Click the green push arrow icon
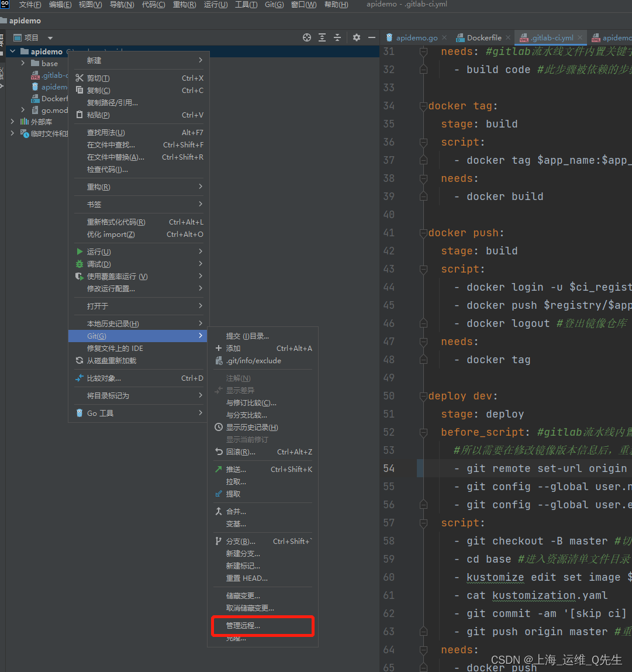632x672 pixels. coord(219,469)
